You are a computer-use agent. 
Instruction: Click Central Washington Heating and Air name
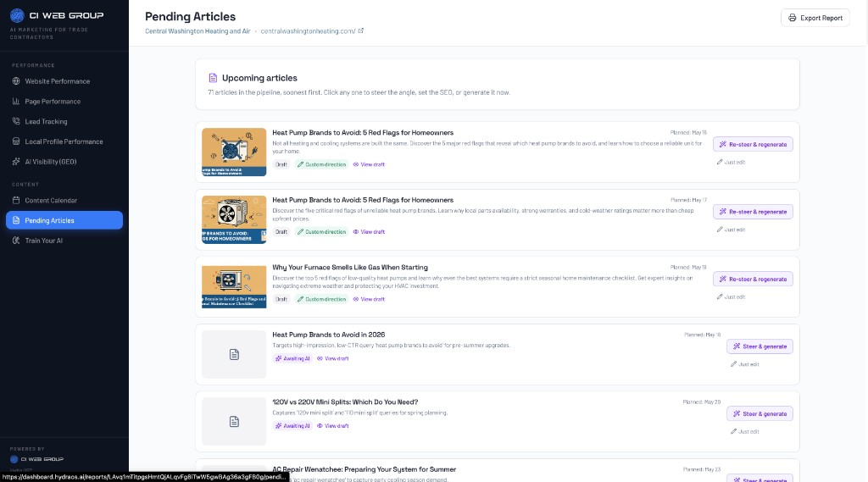pyautogui.click(x=198, y=31)
